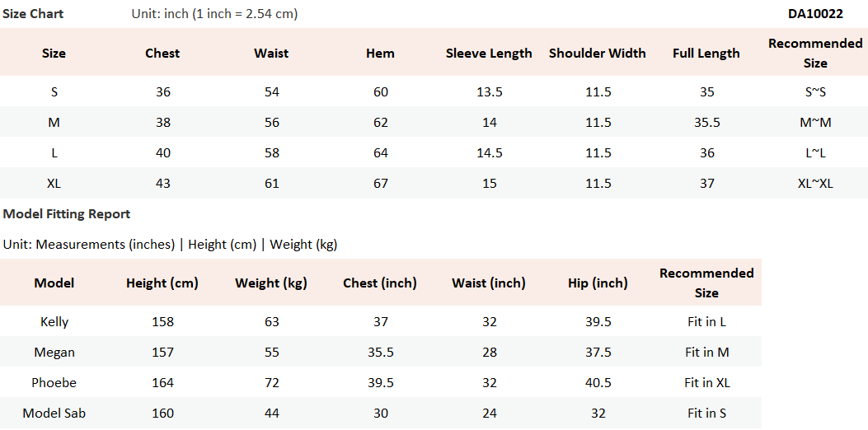Select the Hip (inch) column header

(598, 283)
